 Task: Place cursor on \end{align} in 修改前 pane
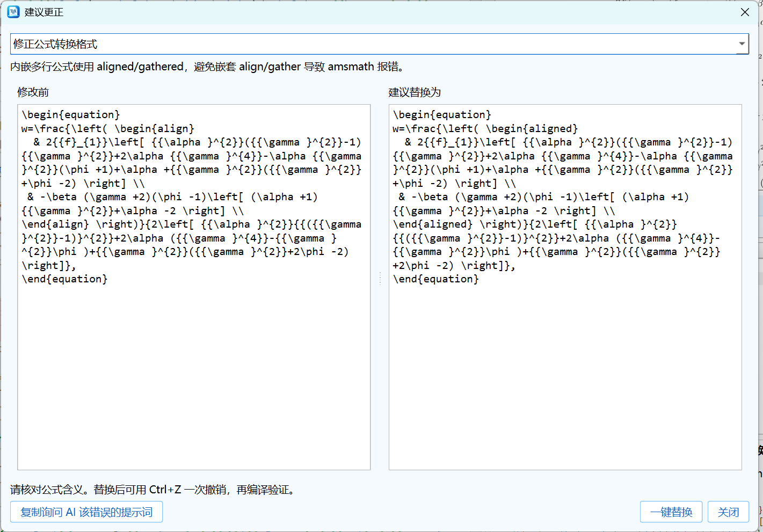[x=55, y=224]
